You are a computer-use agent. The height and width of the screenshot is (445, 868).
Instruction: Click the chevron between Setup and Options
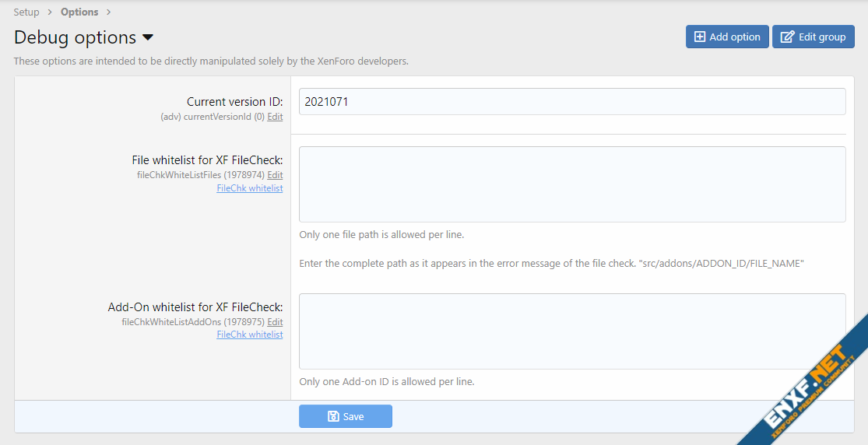(x=50, y=12)
